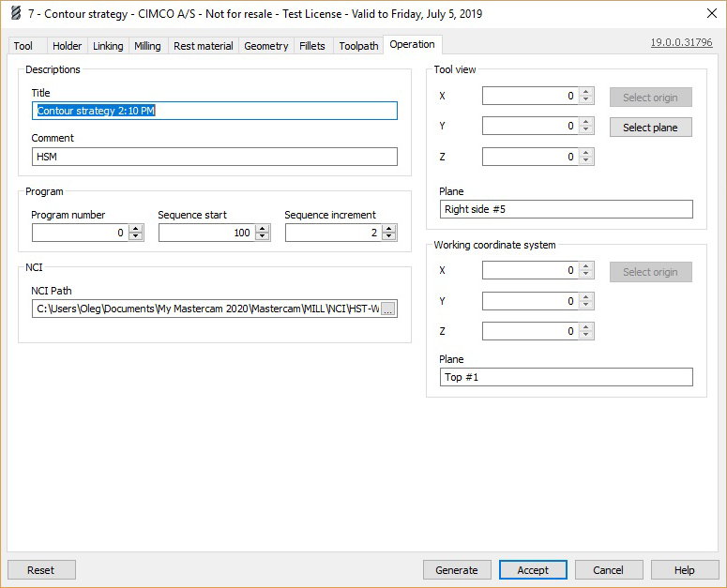Click the Accept button
Screen dimensions: 727x588
[533, 570]
